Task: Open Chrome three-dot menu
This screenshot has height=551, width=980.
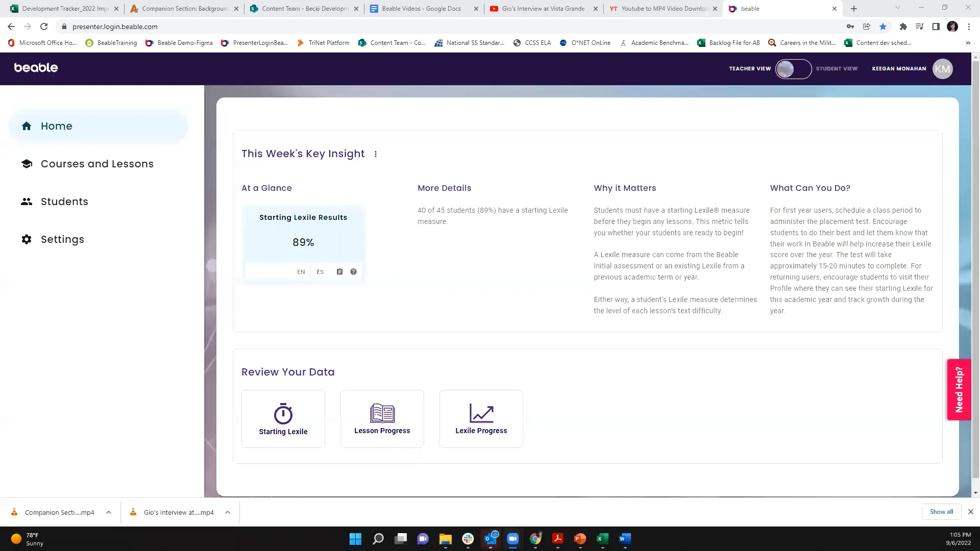Action: pos(969,27)
